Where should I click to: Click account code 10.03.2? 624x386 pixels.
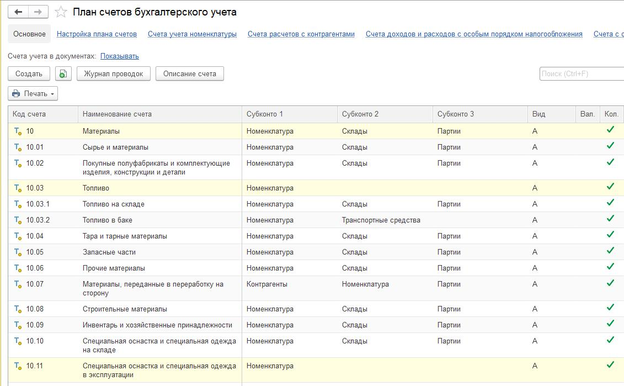[38, 220]
